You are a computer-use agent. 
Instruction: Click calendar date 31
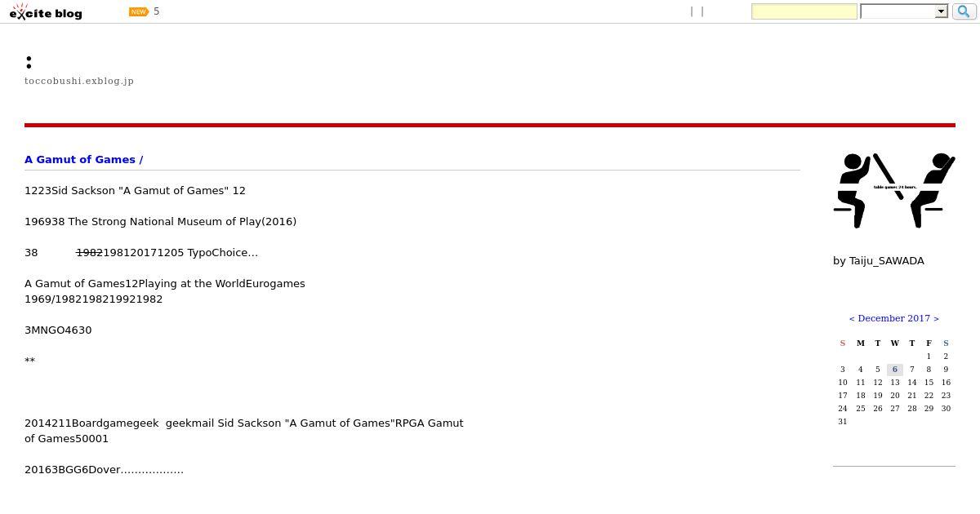coord(843,421)
